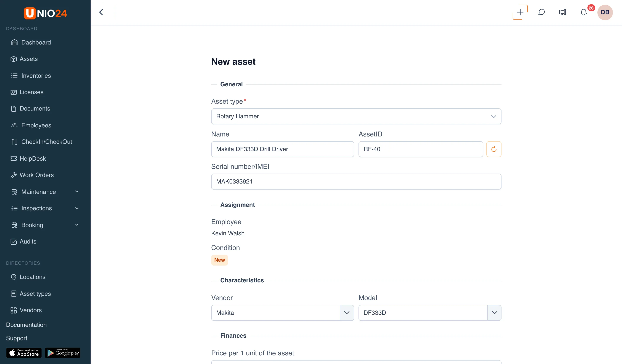The width and height of the screenshot is (622, 364).
Task: Click the Serial number field MAK0333921
Action: pos(356,182)
